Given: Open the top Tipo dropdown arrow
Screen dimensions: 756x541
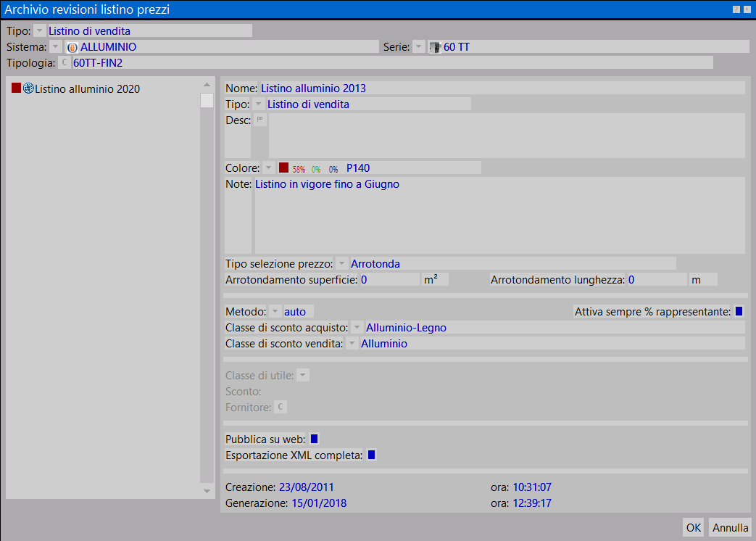Looking at the screenshot, I should [40, 31].
